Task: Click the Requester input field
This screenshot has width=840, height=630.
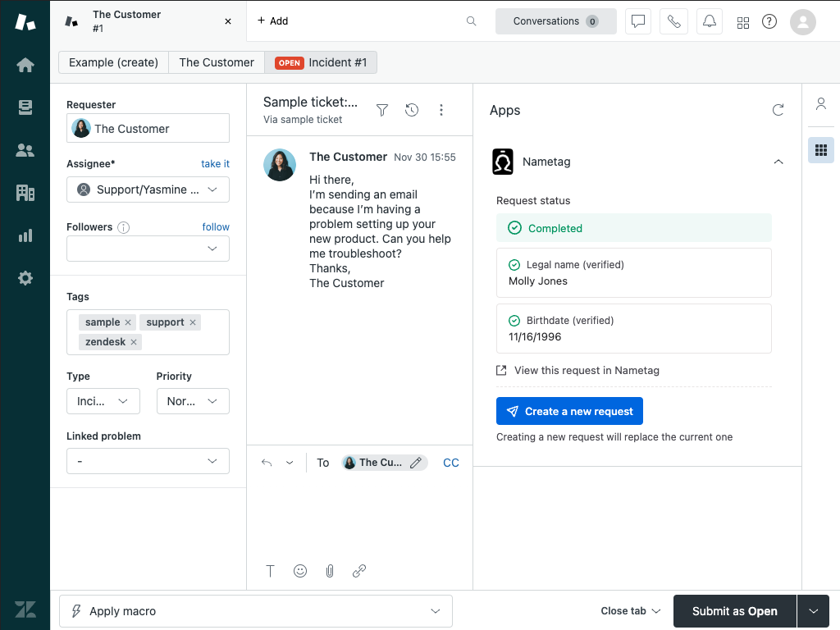Action: click(148, 129)
